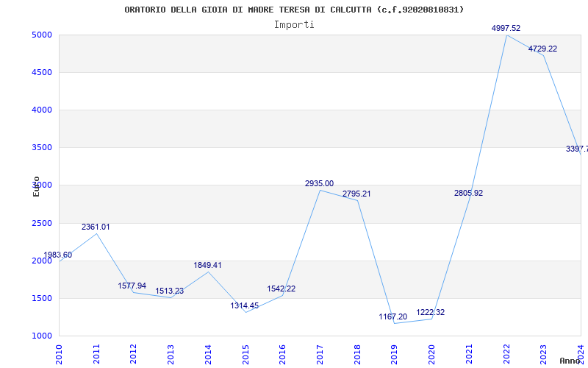
Task: Click the 2805.92 data label
Action: click(468, 193)
